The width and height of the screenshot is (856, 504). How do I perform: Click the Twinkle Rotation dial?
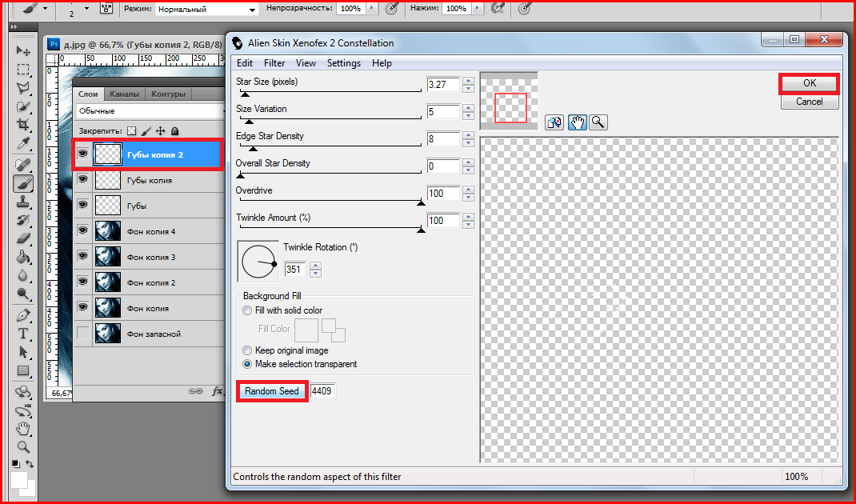click(258, 262)
